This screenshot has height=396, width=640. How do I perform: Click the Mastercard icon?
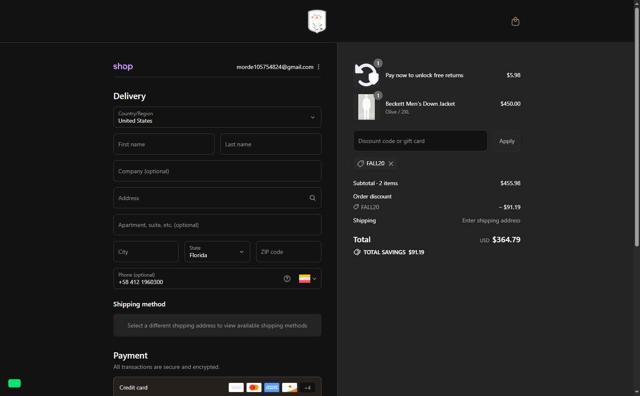point(254,387)
